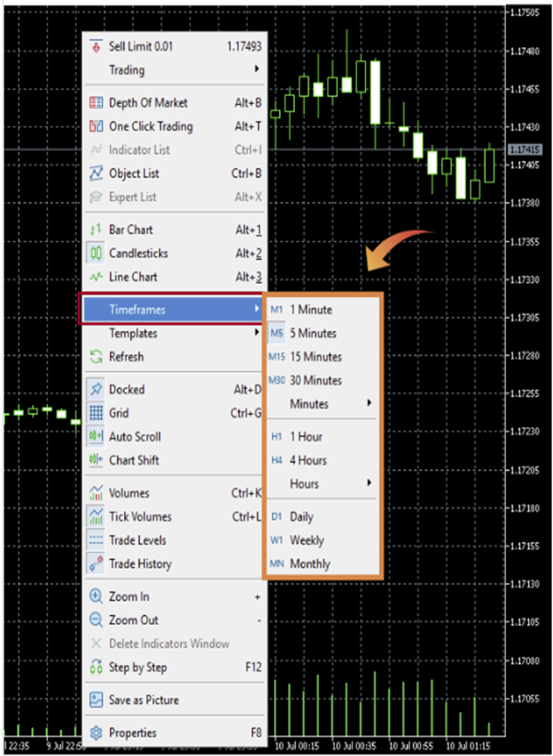553x756 pixels.
Task: Select the Bar Chart icon
Action: click(x=97, y=230)
